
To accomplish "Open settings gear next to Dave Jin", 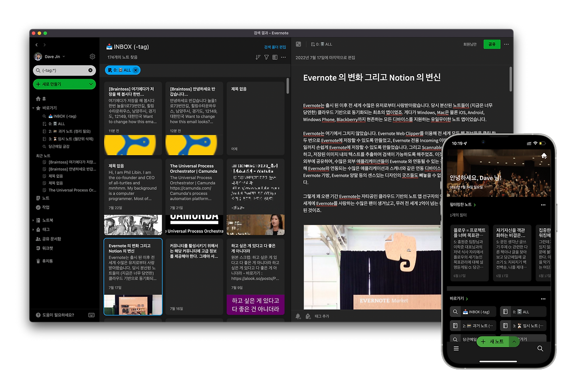I will coord(92,57).
